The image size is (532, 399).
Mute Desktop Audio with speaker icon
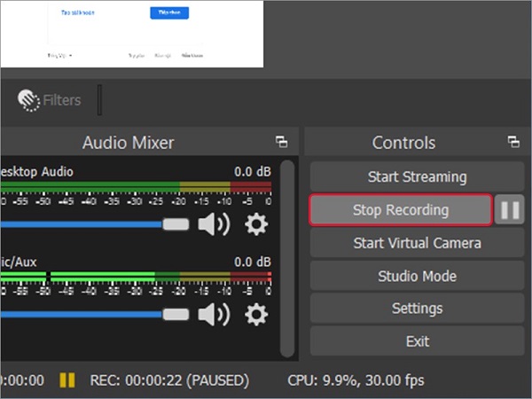(214, 224)
